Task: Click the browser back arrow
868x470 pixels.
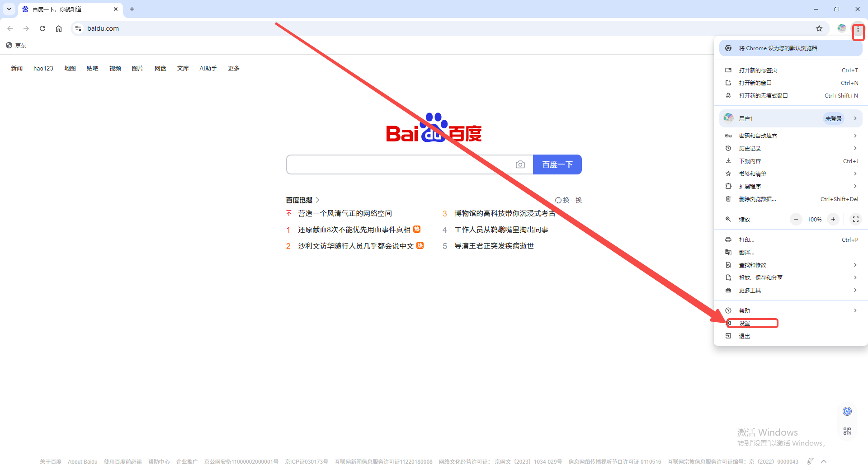Action: (x=10, y=28)
